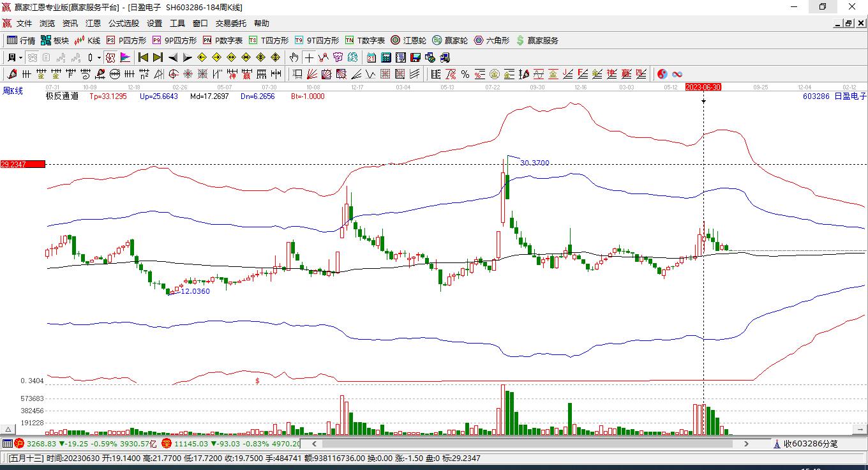This screenshot has height=470, width=868.
Task: Select the 2023-06-30 date marker
Action: tap(703, 87)
